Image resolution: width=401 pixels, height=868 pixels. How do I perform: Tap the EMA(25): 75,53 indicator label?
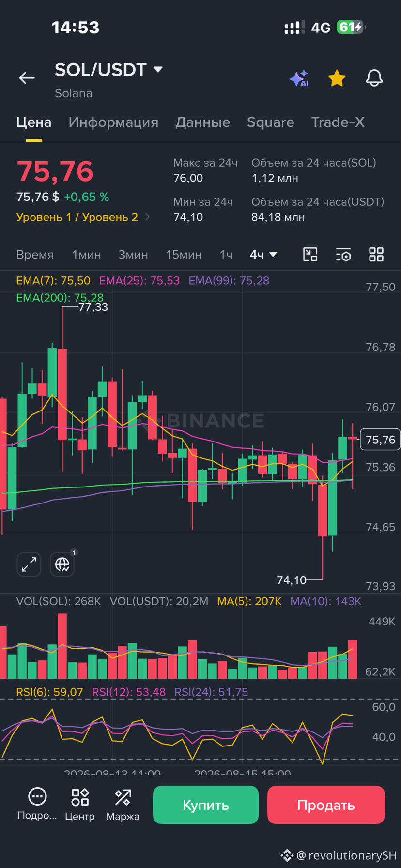[139, 281]
